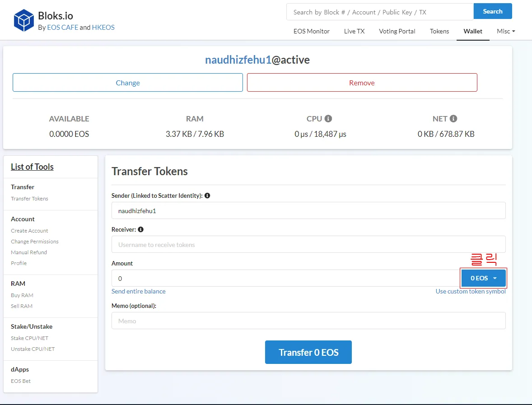
Task: Click the 0 µs / 18,487 µs CPU value
Action: tap(320, 134)
